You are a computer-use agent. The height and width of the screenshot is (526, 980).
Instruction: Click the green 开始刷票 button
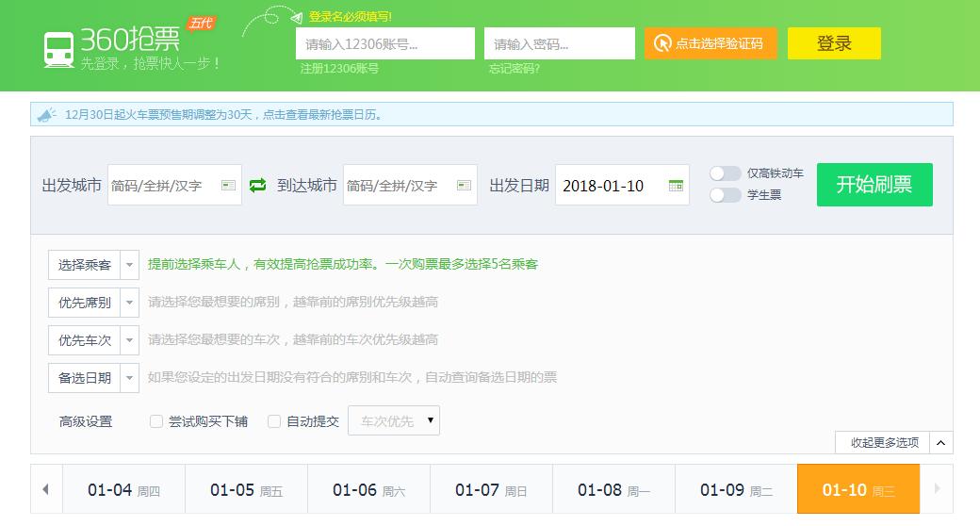coord(874,185)
